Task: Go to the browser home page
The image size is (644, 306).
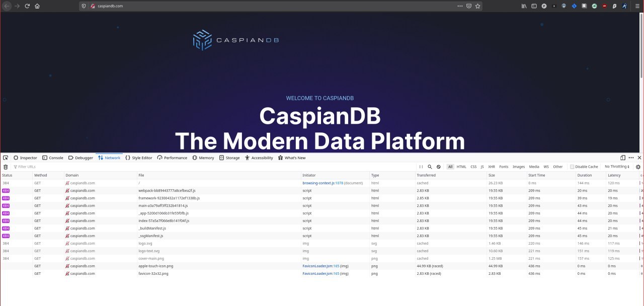Action: [37, 6]
